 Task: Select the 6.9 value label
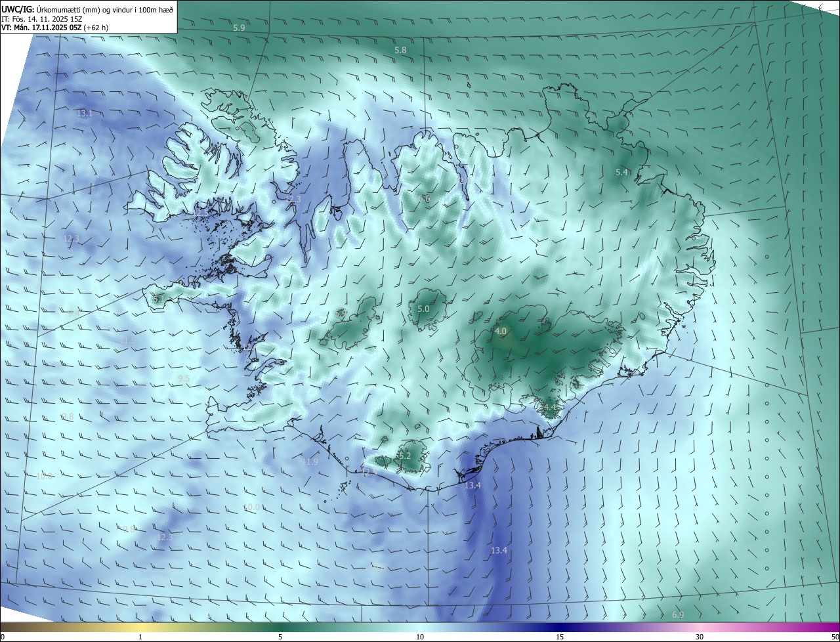[678, 614]
